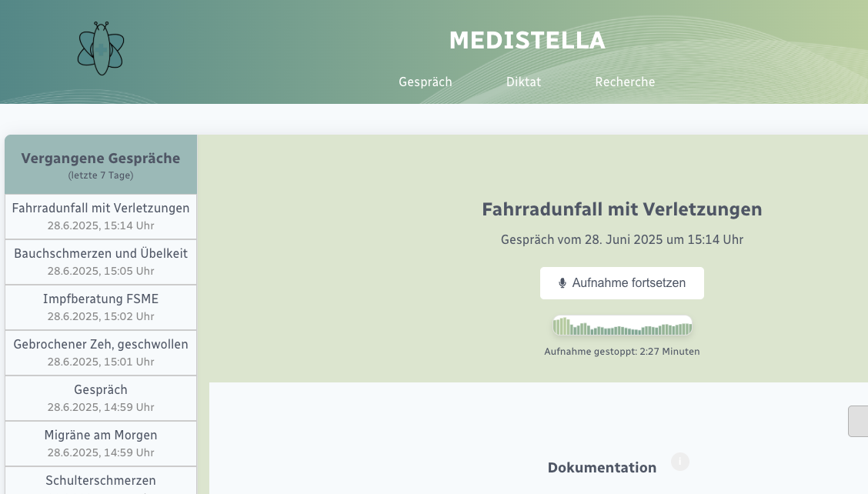The width and height of the screenshot is (868, 494).
Task: Click the Vergangene Gespräche sidebar header
Action: pos(101,165)
